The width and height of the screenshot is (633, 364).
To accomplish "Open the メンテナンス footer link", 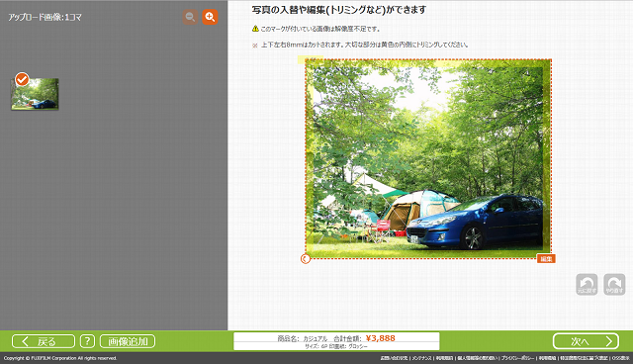I will (x=422, y=358).
